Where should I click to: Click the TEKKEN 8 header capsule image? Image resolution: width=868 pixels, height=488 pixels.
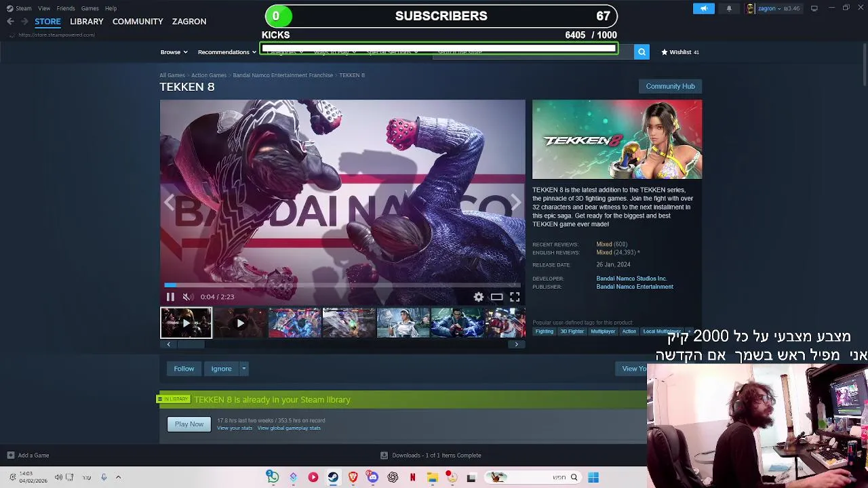(617, 139)
